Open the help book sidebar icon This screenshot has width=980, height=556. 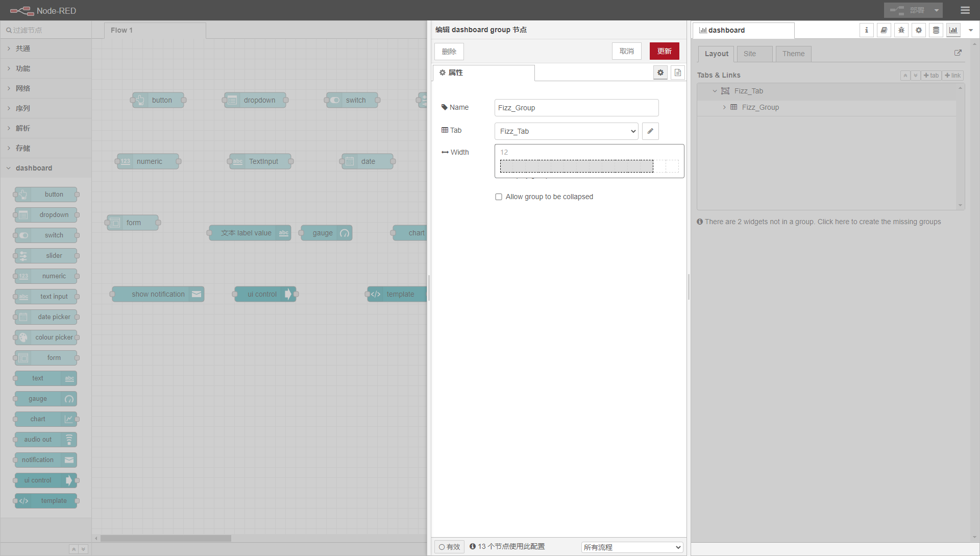(x=884, y=30)
